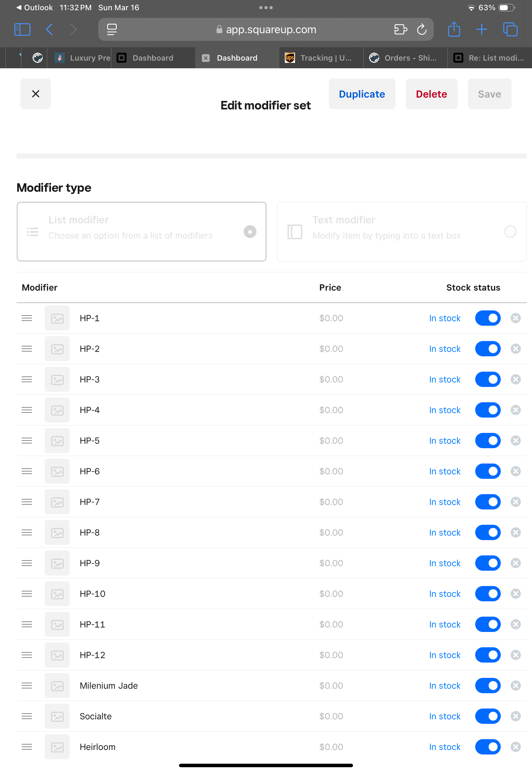The height and width of the screenshot is (772, 532).
Task: Select the List modifier radio option
Action: coord(250,231)
